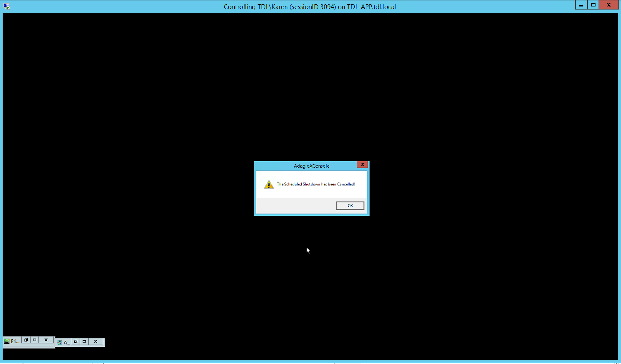Maximize the minimized A... window
The height and width of the screenshot is (364, 621).
tap(84, 342)
